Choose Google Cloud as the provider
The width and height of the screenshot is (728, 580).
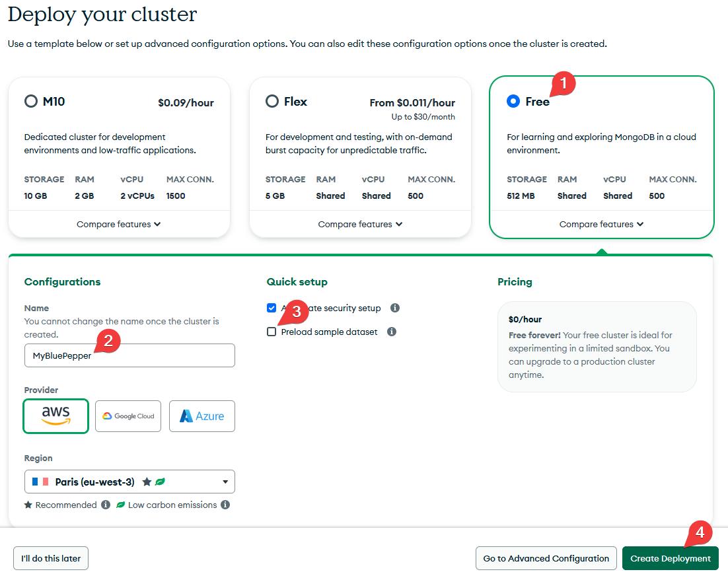128,416
